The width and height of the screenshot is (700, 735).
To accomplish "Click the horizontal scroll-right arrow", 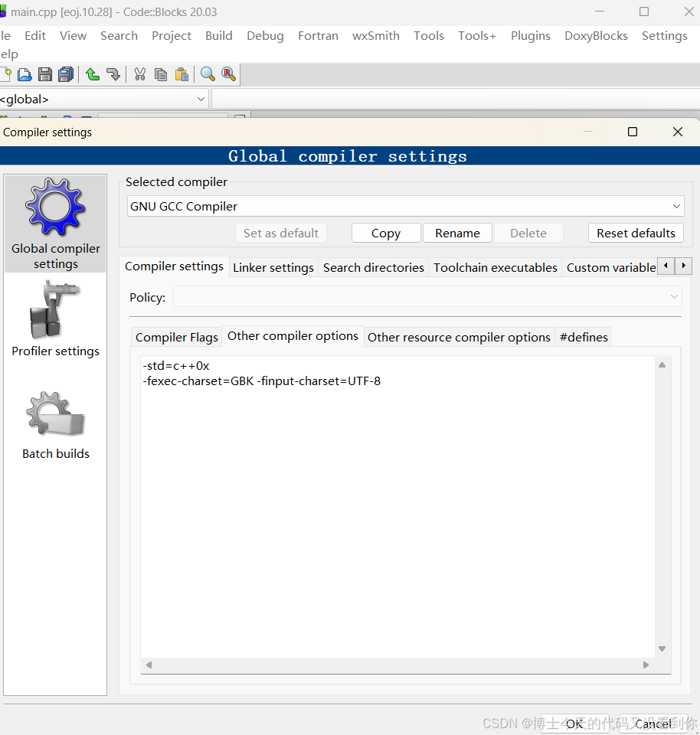I will tap(646, 665).
